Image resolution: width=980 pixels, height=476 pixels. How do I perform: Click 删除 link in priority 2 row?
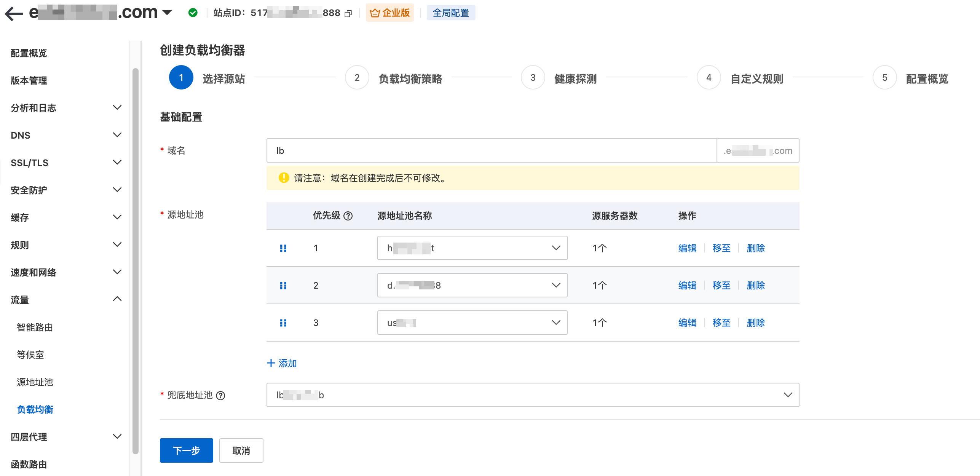pyautogui.click(x=755, y=286)
